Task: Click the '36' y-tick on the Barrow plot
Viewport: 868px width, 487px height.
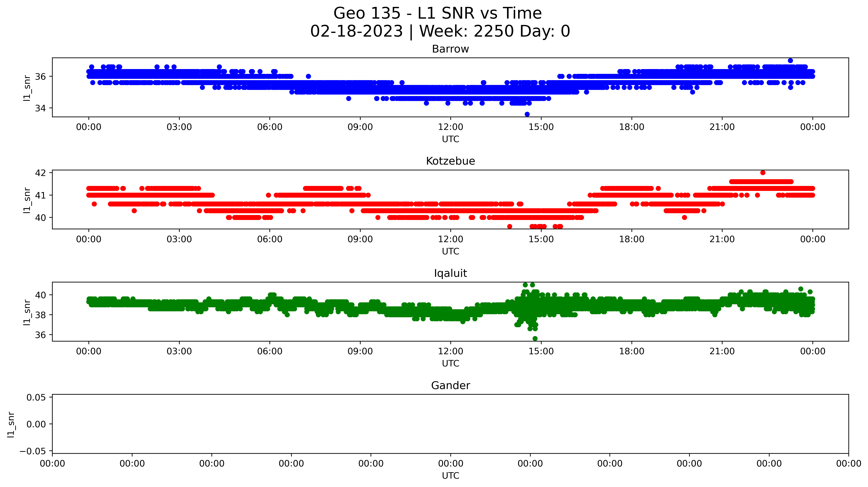Action: pyautogui.click(x=40, y=76)
